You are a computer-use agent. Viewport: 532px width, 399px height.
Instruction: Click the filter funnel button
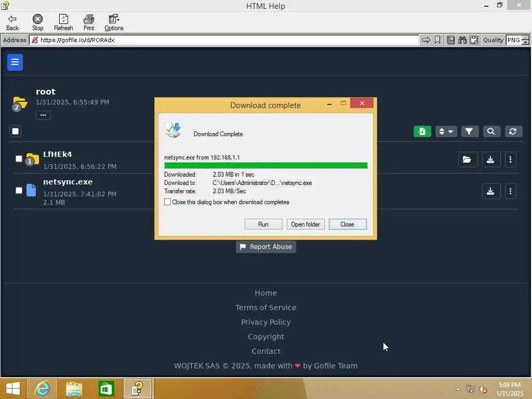[469, 131]
